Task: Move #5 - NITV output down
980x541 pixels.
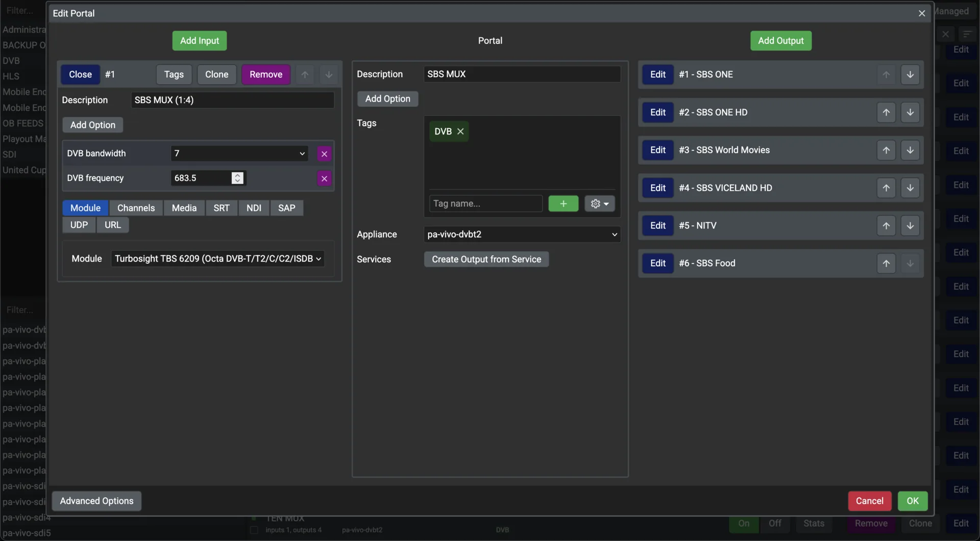Action: [x=910, y=226]
